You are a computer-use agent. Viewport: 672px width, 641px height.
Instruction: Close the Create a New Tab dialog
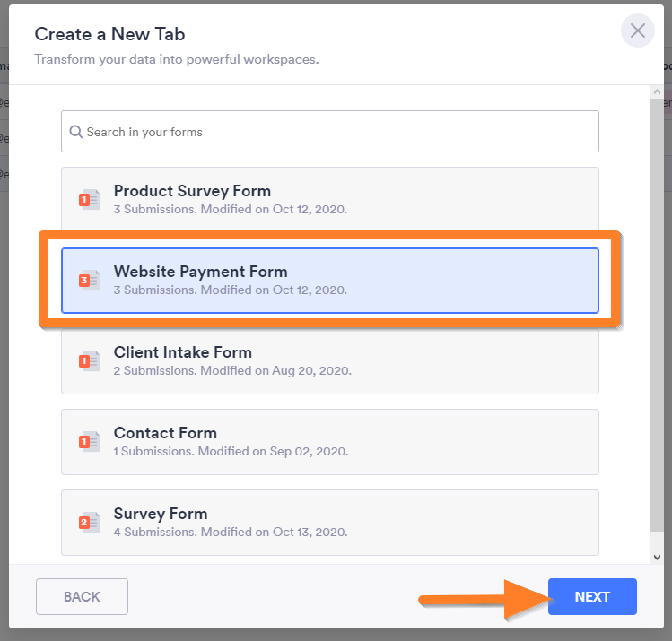tap(637, 31)
